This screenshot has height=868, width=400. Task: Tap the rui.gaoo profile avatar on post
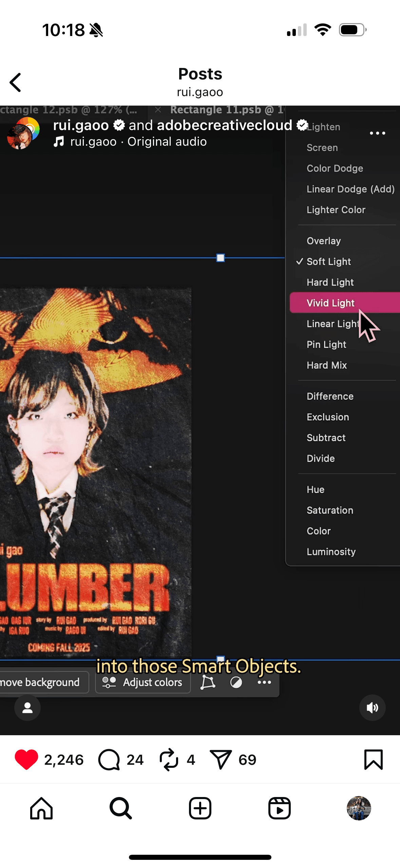tap(23, 133)
